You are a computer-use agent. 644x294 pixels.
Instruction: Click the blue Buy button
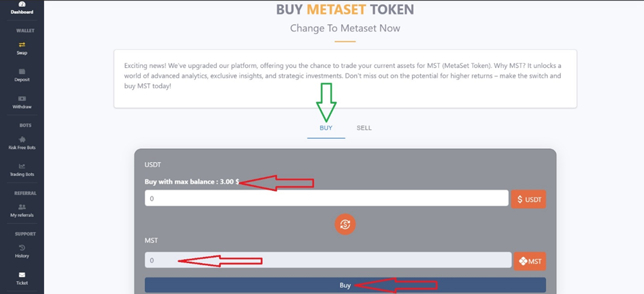(345, 285)
